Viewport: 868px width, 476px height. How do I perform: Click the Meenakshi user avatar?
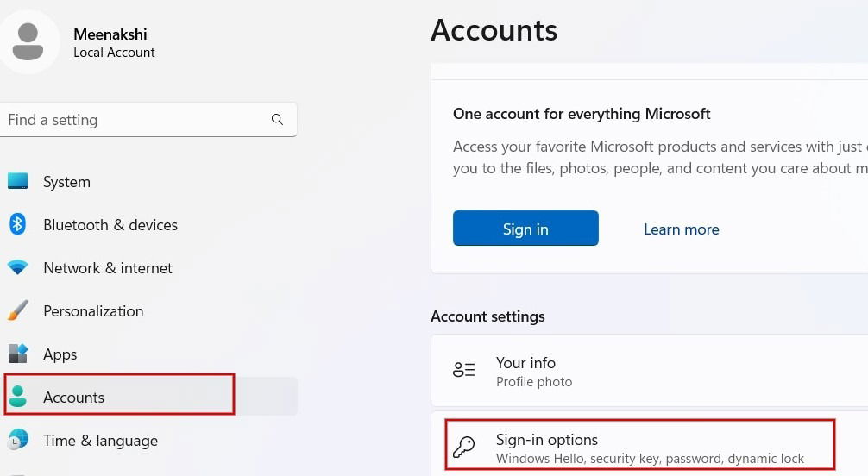point(28,41)
